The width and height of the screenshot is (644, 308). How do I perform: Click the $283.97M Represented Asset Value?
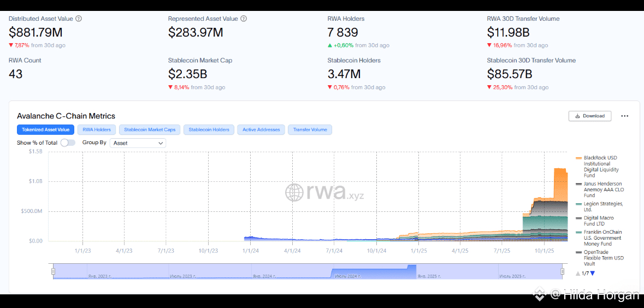click(x=196, y=32)
